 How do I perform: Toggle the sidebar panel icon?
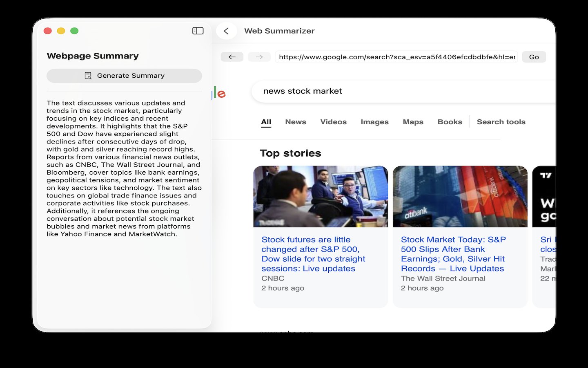(198, 31)
